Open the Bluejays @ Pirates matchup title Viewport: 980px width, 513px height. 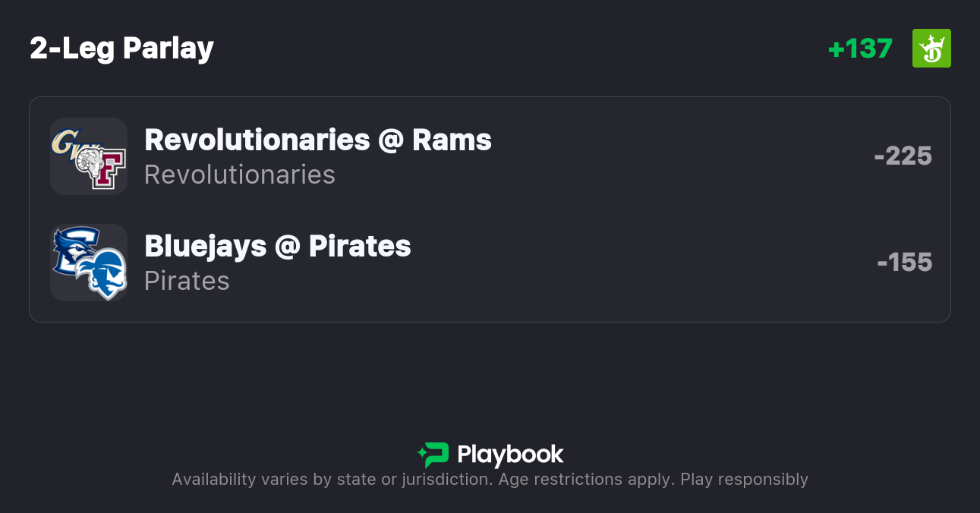click(277, 246)
